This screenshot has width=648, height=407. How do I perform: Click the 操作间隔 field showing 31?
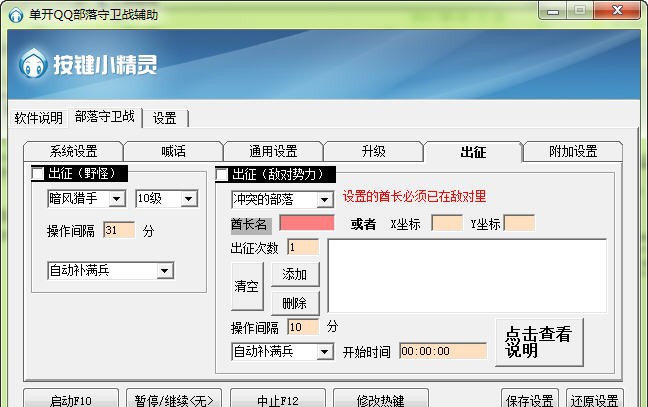[x=119, y=230]
